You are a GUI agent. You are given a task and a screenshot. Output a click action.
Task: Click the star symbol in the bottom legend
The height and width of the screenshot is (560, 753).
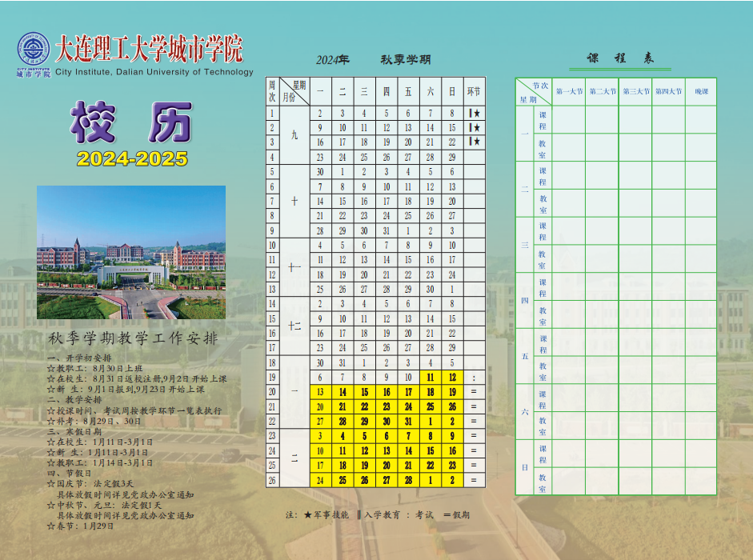coord(307,514)
